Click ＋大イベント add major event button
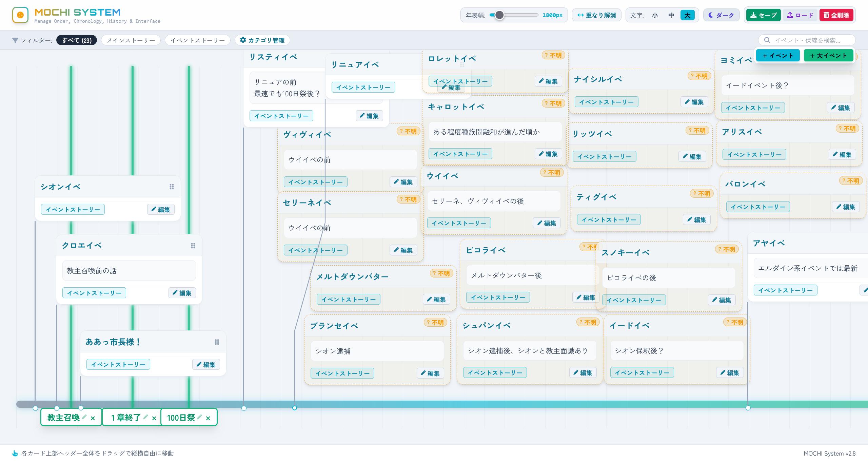 828,56
